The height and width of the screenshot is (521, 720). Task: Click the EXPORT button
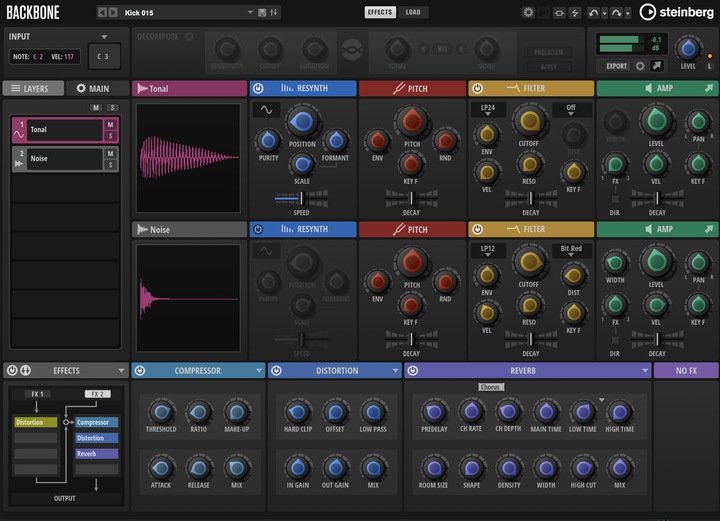pos(616,66)
